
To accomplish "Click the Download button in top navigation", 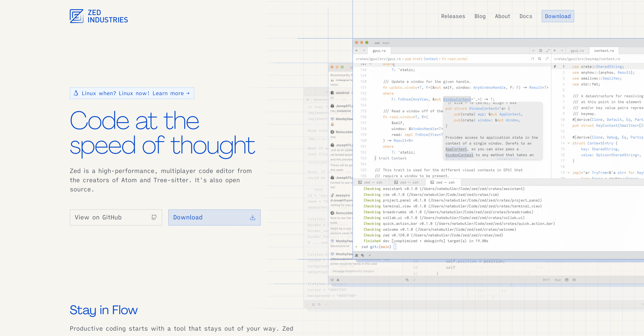I will 558,16.
